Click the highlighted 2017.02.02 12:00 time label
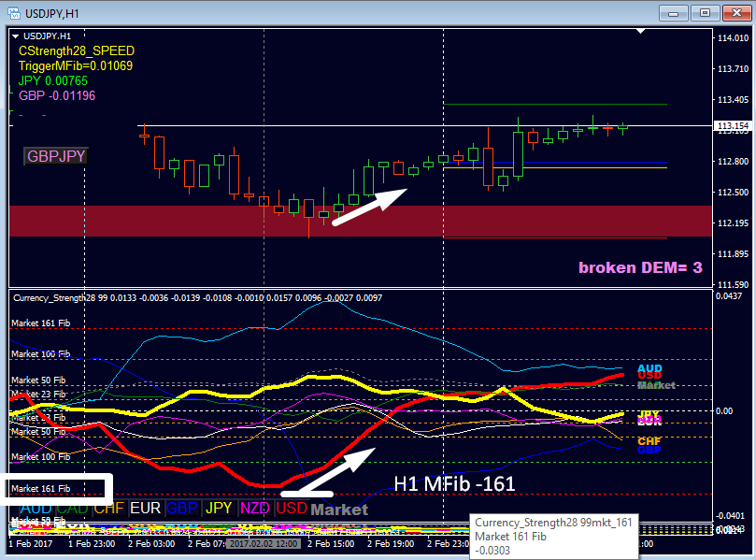This screenshot has width=756, height=560. point(264,543)
